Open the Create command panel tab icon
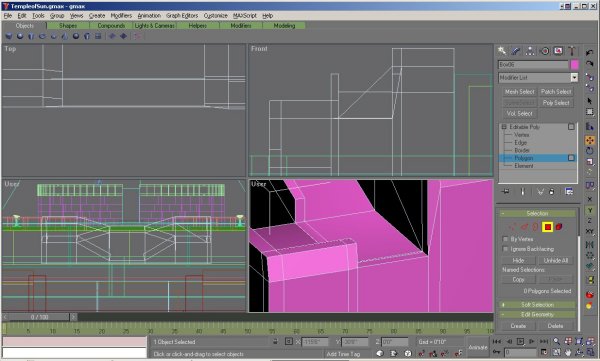Screen dimensions: 600x361 click(x=502, y=51)
